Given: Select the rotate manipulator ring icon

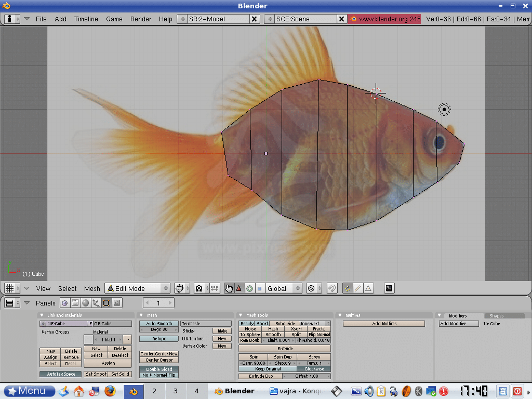Looking at the screenshot, I should [249, 288].
